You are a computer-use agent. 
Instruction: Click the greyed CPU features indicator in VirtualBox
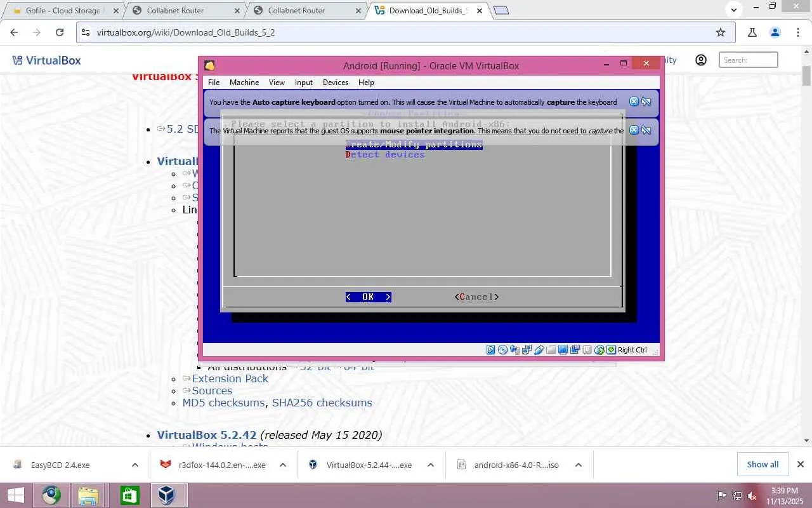pos(587,349)
